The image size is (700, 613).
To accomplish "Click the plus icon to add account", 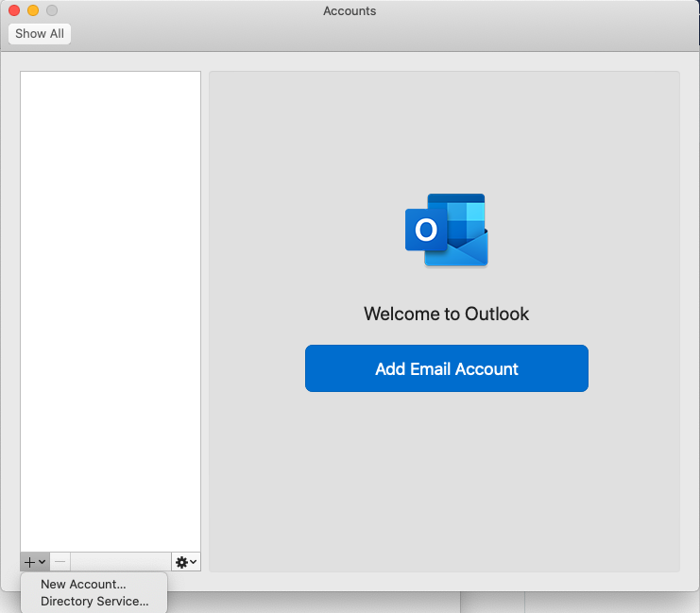I will [x=29, y=562].
